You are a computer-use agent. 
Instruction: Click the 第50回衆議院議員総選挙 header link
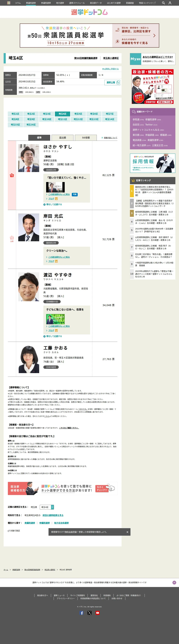pos(86,58)
